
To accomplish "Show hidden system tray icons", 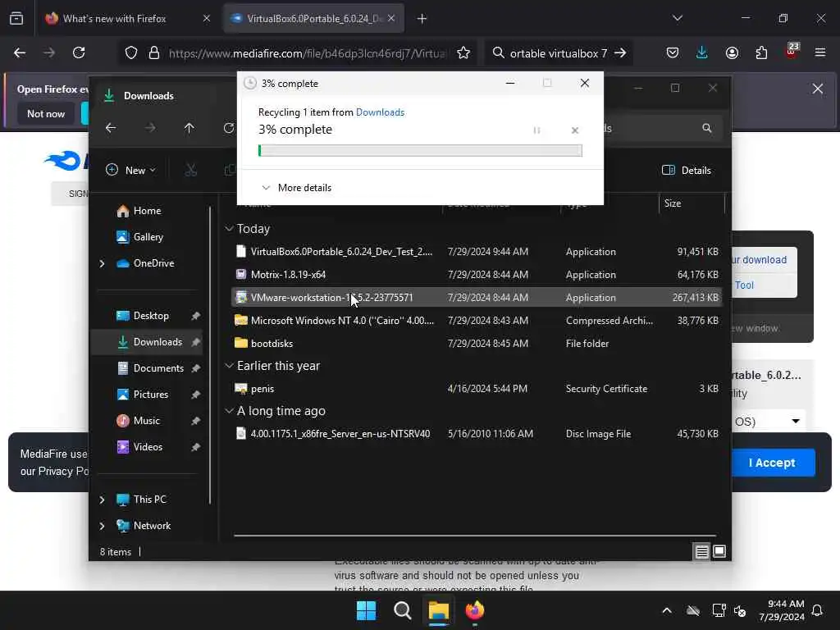I will click(x=667, y=610).
